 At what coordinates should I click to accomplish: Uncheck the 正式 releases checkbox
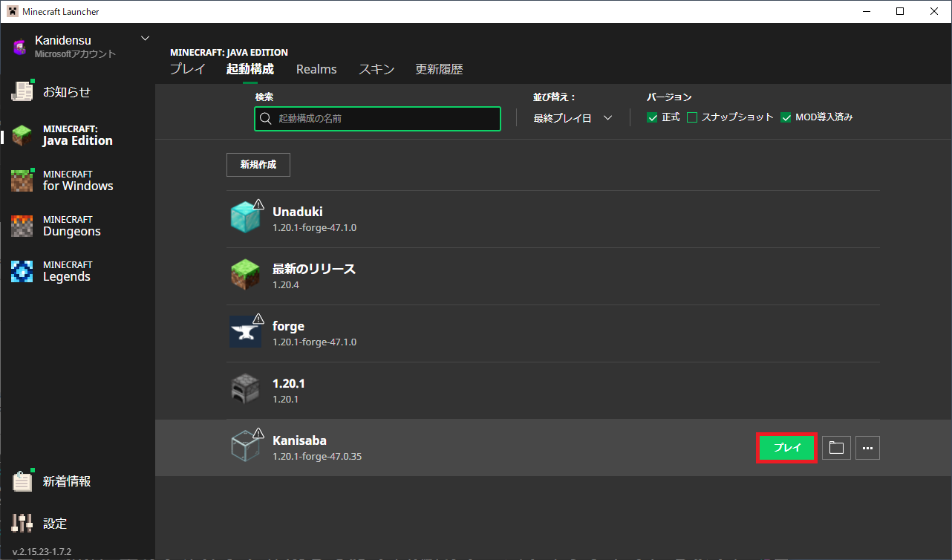[x=652, y=117]
